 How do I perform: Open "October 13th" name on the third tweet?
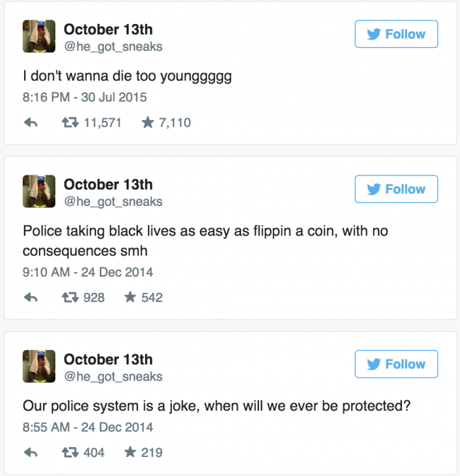point(108,359)
